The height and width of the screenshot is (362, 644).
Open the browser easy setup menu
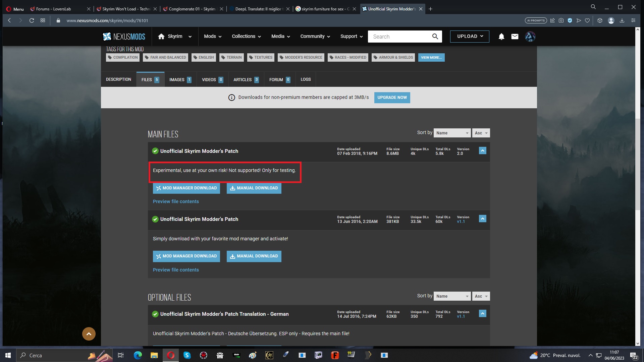pyautogui.click(x=633, y=20)
